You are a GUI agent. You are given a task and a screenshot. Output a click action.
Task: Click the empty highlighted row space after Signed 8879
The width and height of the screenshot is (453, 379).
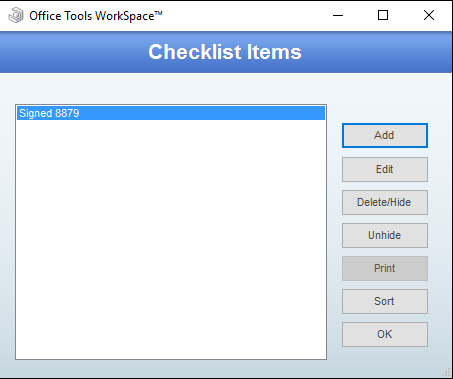pos(202,113)
